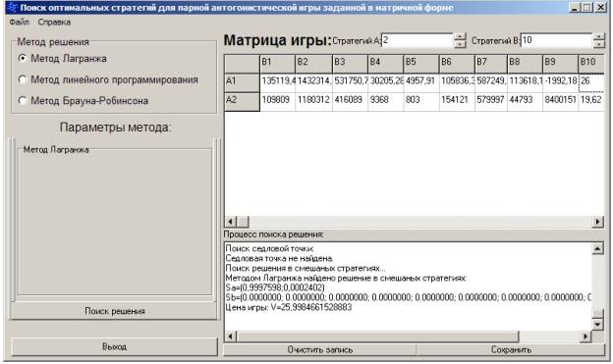Click cell with value 579997
Screen dimensions: 613x364
[x=491, y=101]
